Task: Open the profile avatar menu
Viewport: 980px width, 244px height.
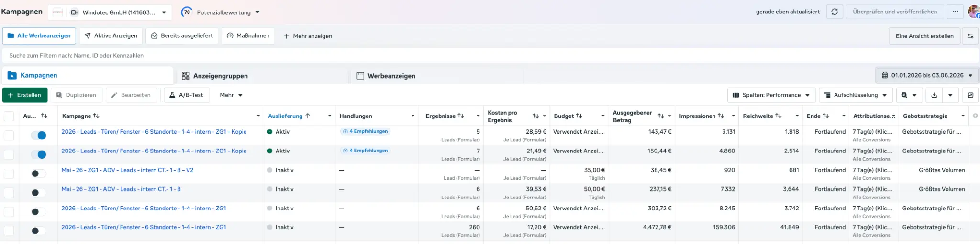Action: click(974, 12)
